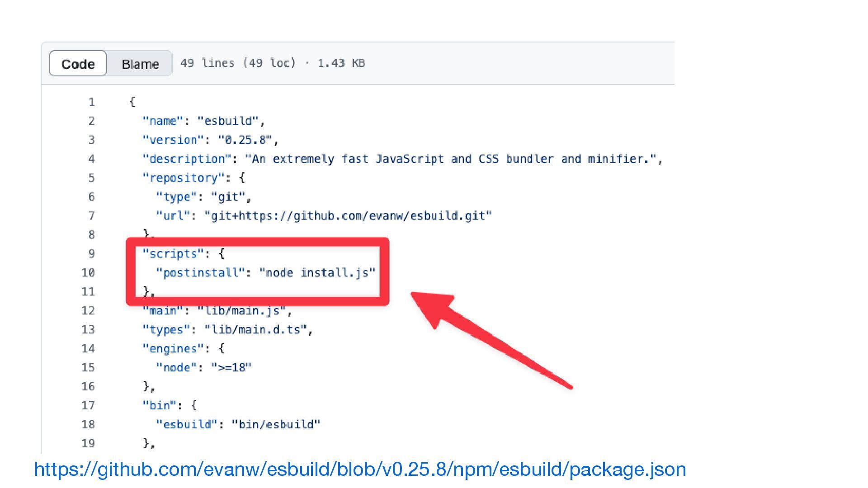
Task: Switch to the Blame tab
Action: [x=140, y=64]
